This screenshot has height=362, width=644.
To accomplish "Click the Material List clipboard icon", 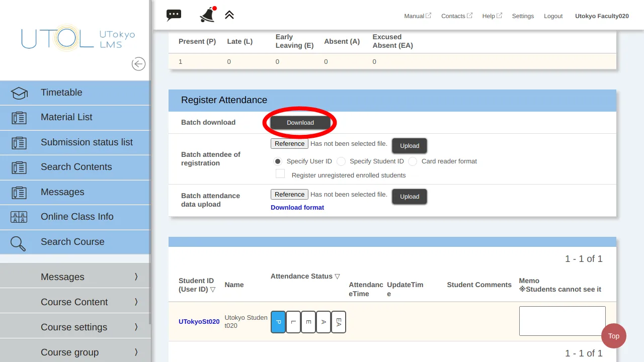I will point(19,118).
